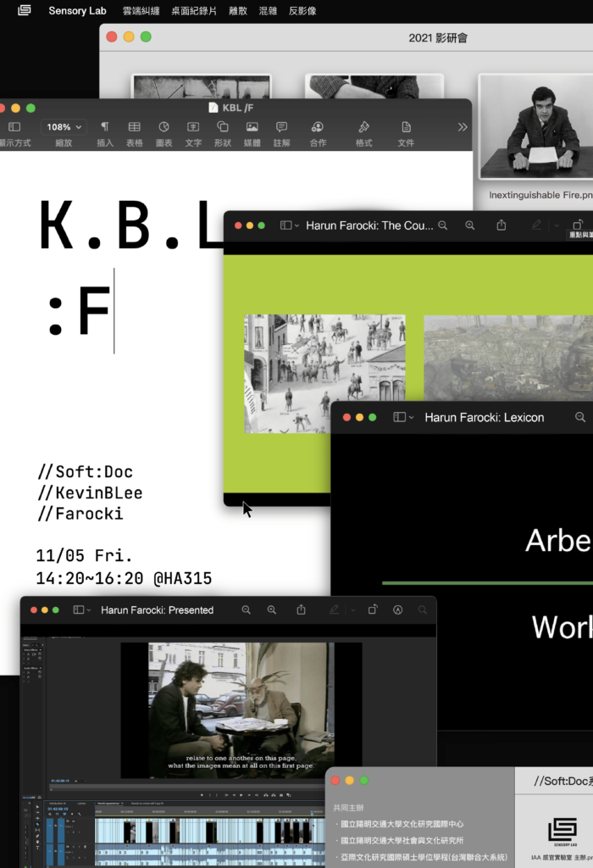593x868 pixels.
Task: Expand the toolbar overflow chevrons in Pages
Action: [463, 127]
